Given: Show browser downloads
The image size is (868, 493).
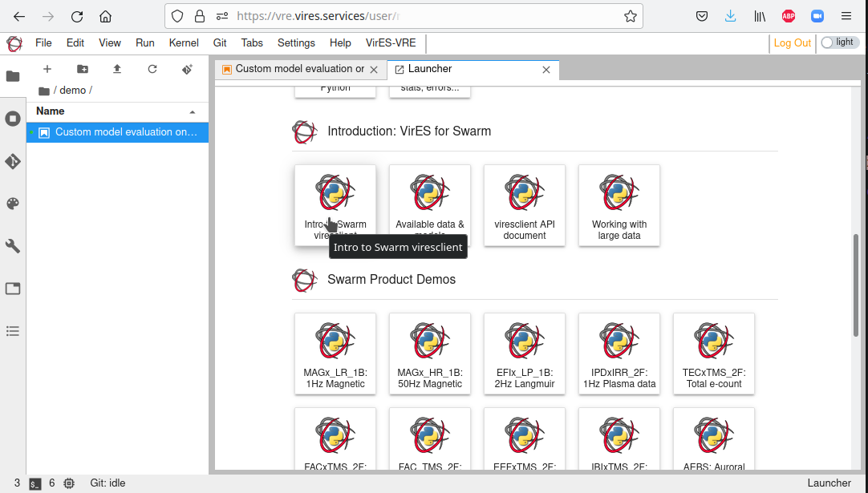Looking at the screenshot, I should coord(731,17).
